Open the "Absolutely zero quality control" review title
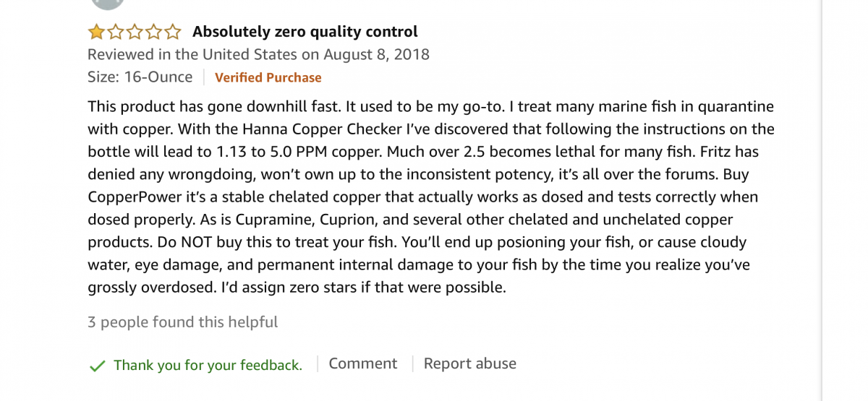Viewport: 868px width, 401px height. [x=305, y=32]
